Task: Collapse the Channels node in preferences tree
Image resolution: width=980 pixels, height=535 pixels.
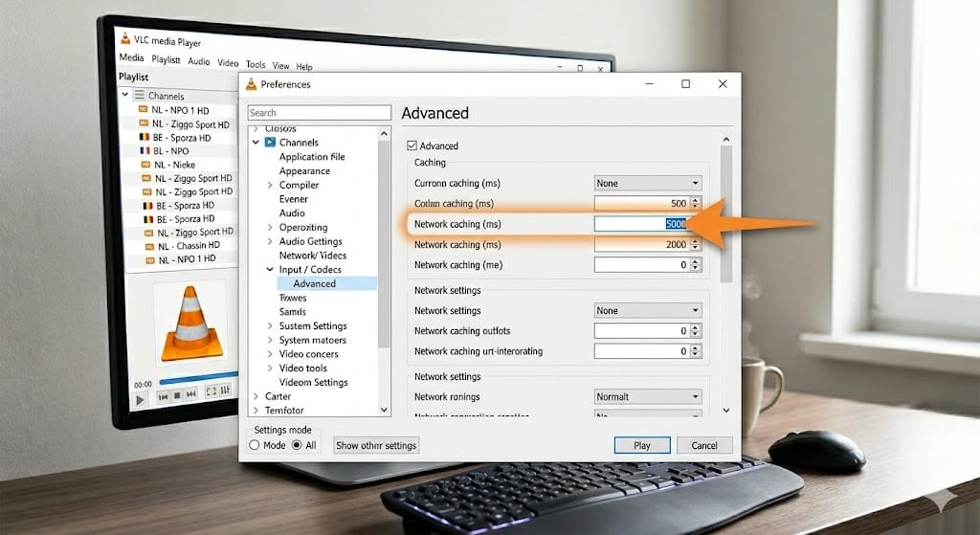Action: pos(256,143)
